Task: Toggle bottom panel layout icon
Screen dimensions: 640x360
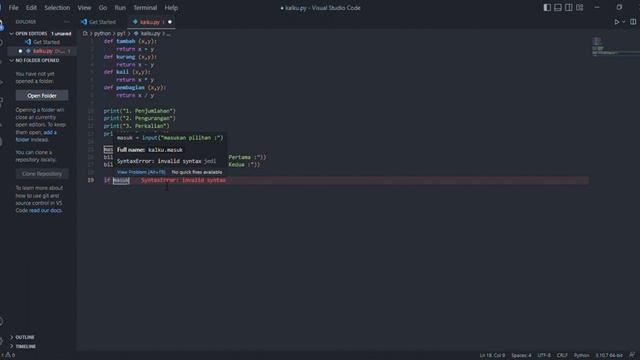Action: tap(558, 7)
